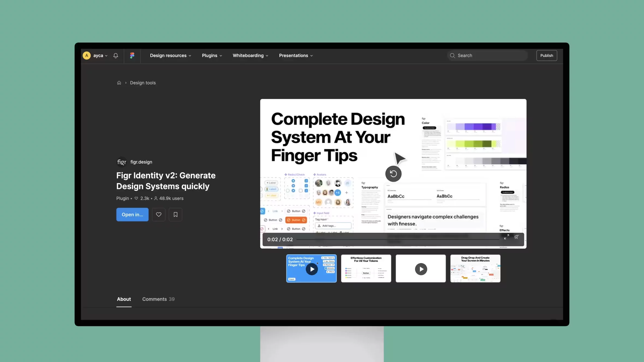Click Publish button in top right
Image resolution: width=644 pixels, height=362 pixels.
click(x=546, y=56)
